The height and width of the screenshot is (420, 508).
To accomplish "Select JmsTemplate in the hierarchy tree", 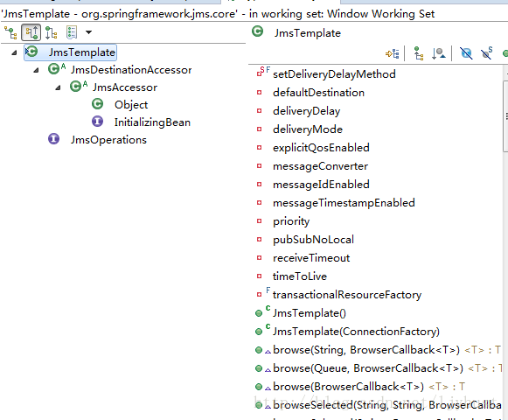I will 82,52.
